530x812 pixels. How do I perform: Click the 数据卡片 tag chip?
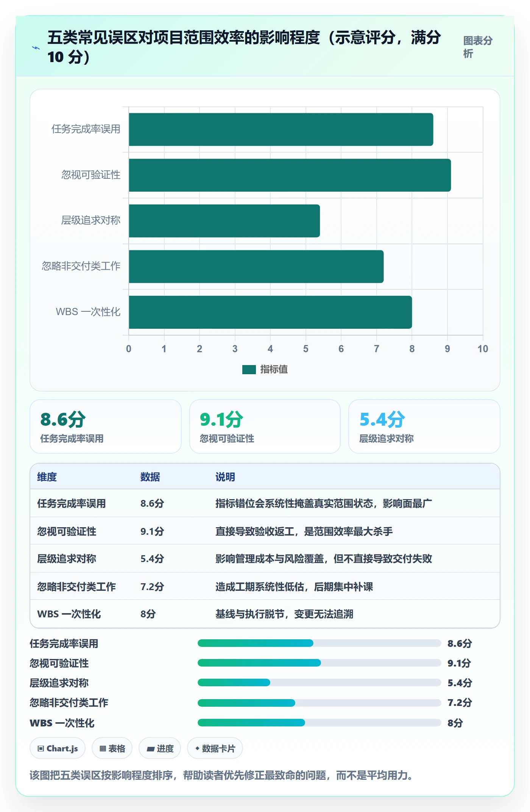[x=215, y=748]
